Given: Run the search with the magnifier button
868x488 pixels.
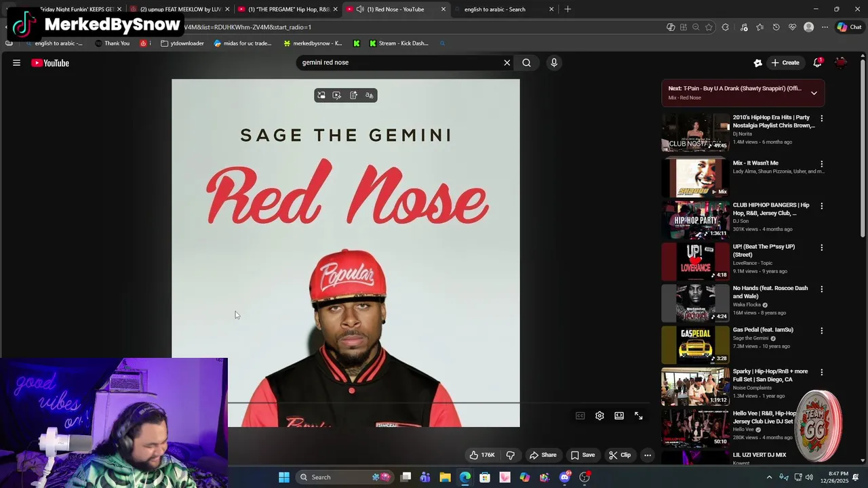Looking at the screenshot, I should [526, 62].
